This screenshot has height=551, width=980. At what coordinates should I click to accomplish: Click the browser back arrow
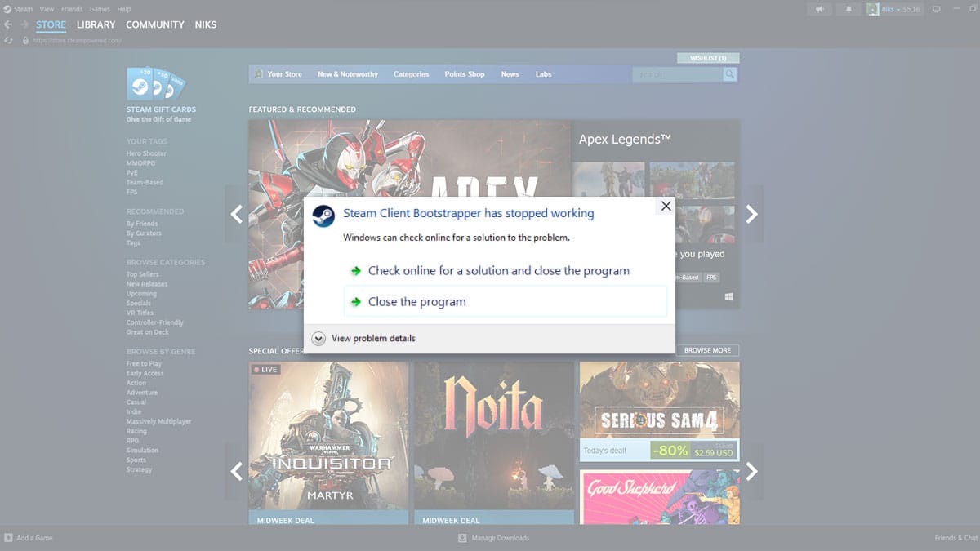(8, 24)
